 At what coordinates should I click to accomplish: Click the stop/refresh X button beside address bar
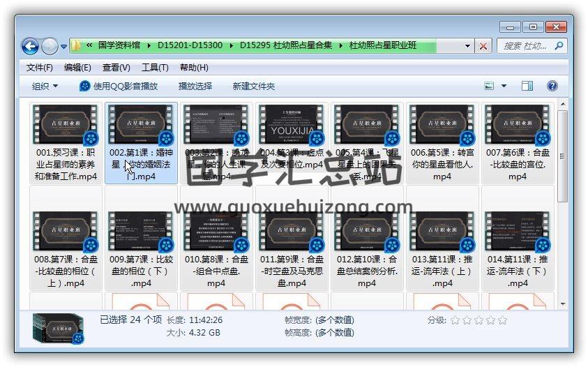pyautogui.click(x=483, y=46)
